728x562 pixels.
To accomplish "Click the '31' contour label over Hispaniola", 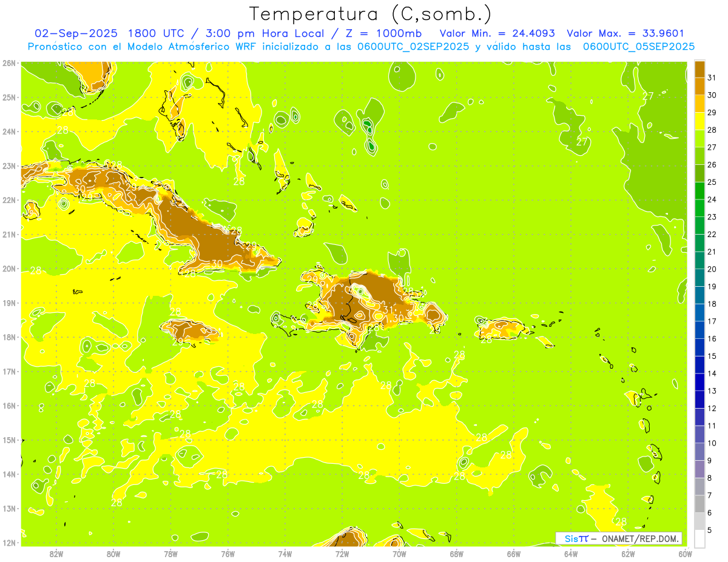I will click(x=388, y=310).
